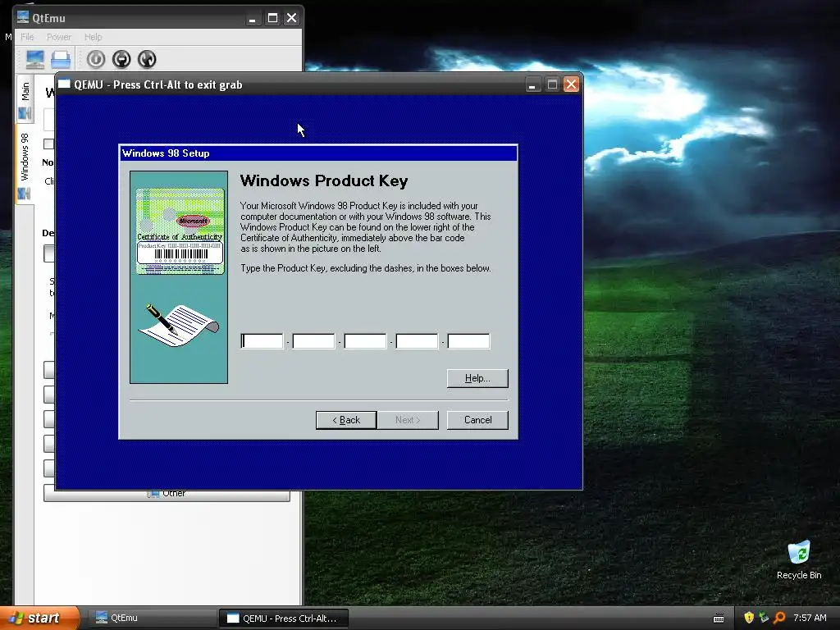Maximize the QEMU window
Screen dimensions: 840x630
[552, 84]
